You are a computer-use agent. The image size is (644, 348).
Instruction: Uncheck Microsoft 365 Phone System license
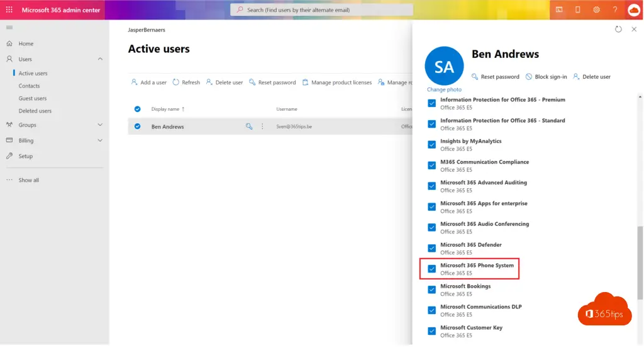point(431,269)
